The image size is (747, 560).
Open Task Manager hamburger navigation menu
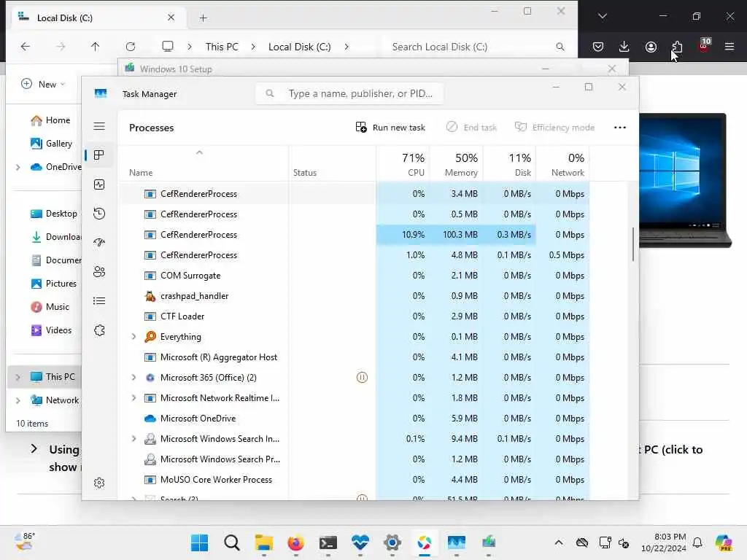point(99,126)
